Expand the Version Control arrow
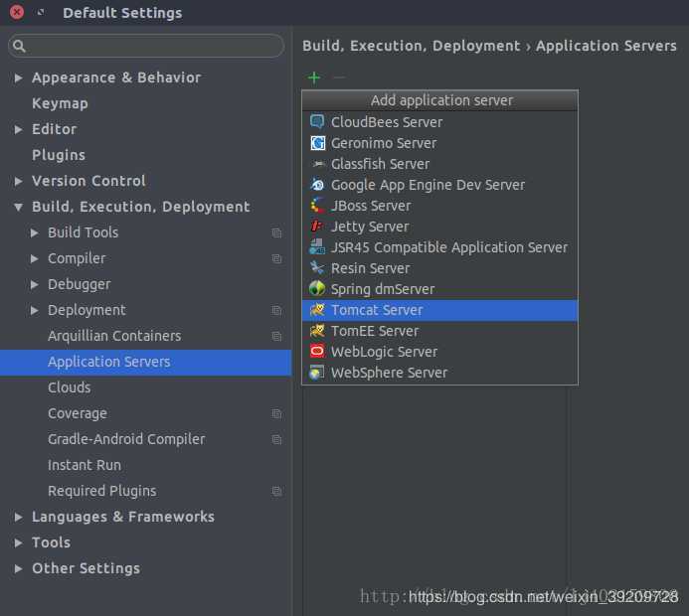The width and height of the screenshot is (689, 616). coord(18,181)
